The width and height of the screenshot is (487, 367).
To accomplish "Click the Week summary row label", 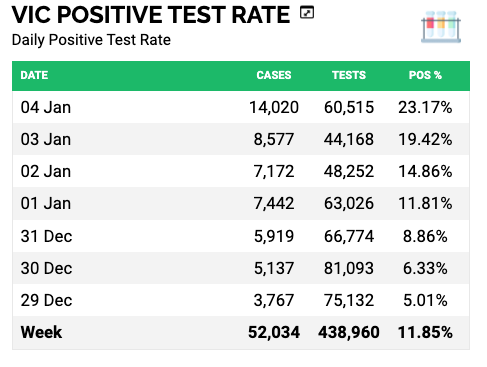I will tap(41, 332).
